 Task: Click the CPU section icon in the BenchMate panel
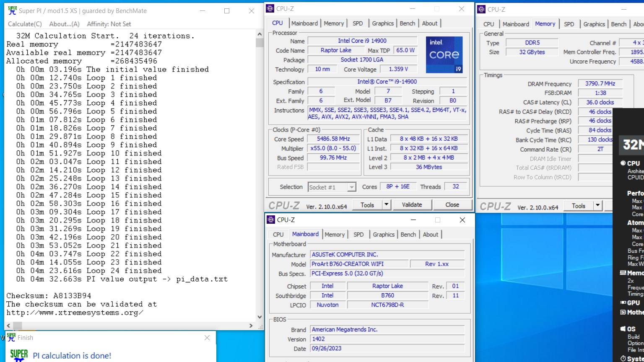623,163
